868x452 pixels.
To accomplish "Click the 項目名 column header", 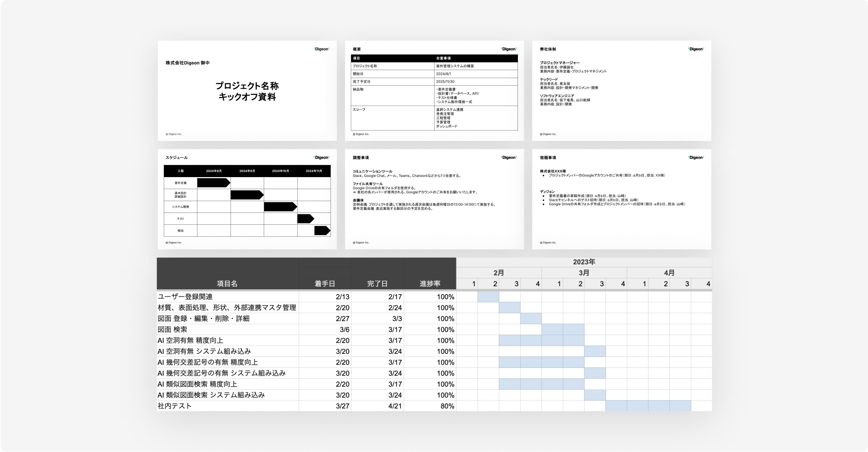I will click(x=227, y=283).
